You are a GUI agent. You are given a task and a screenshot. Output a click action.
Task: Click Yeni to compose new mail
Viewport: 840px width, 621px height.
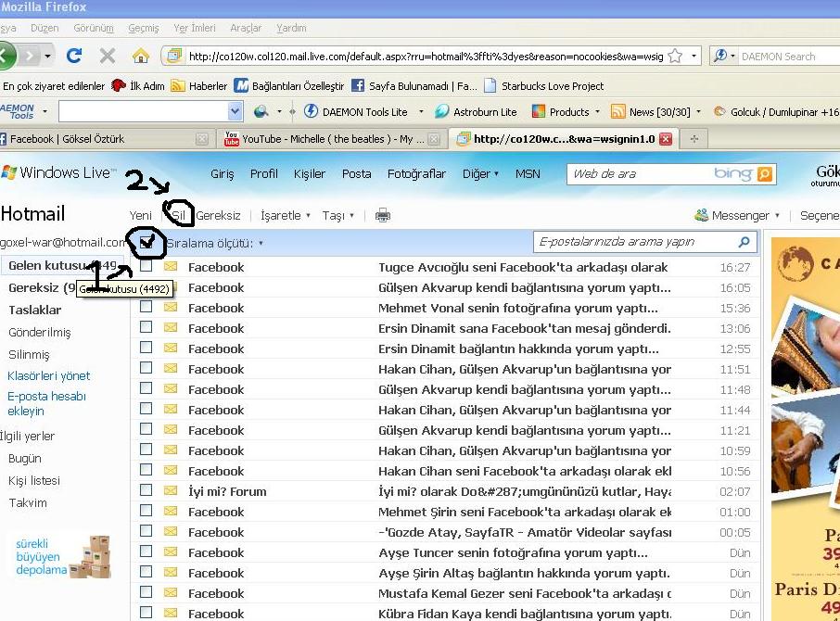[x=140, y=215]
